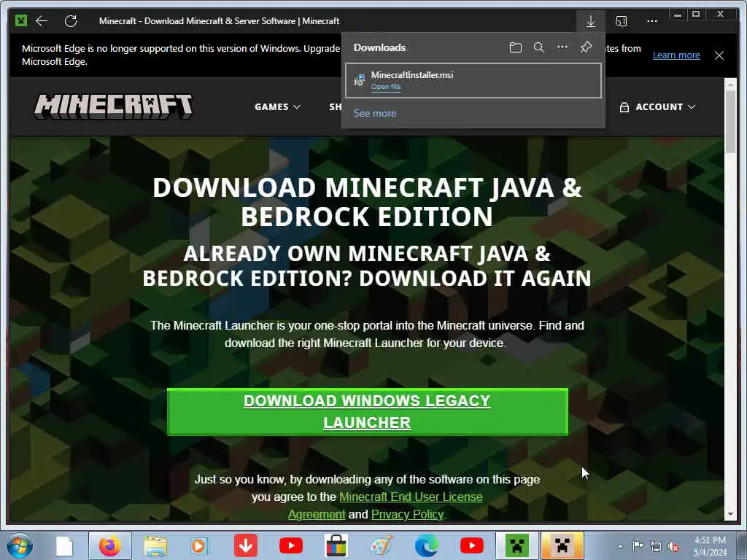This screenshot has width=747, height=560.
Task: Click the Minecraft favicon in the title bar
Action: click(x=21, y=20)
